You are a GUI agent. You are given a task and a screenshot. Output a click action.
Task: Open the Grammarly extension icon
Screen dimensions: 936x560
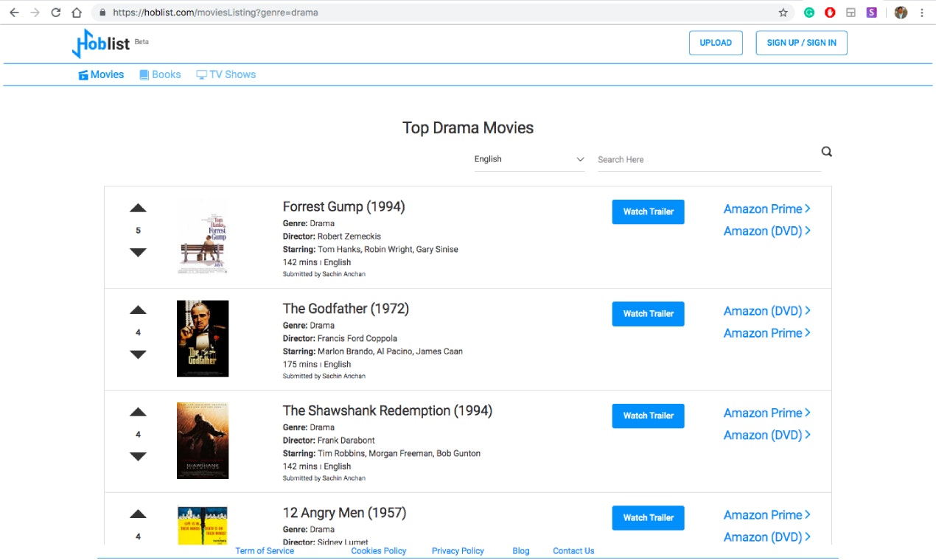[809, 13]
